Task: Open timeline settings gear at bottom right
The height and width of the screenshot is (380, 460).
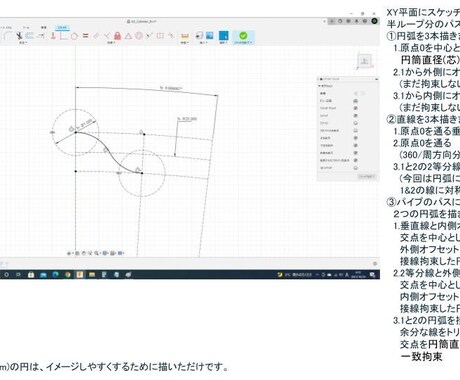Action: point(375,263)
